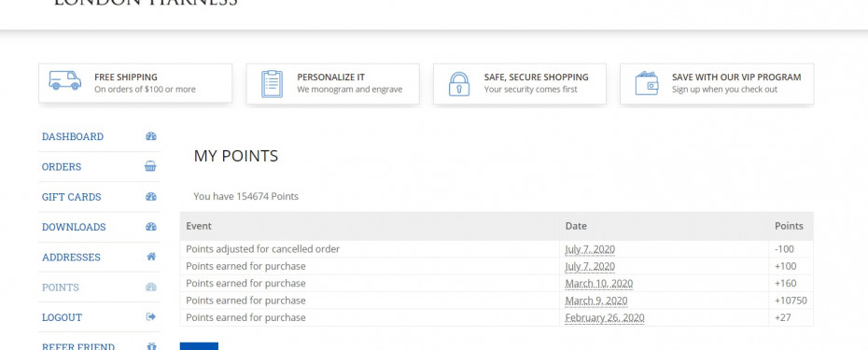Open the Gift Cards section
This screenshot has height=350, width=868.
(x=72, y=197)
